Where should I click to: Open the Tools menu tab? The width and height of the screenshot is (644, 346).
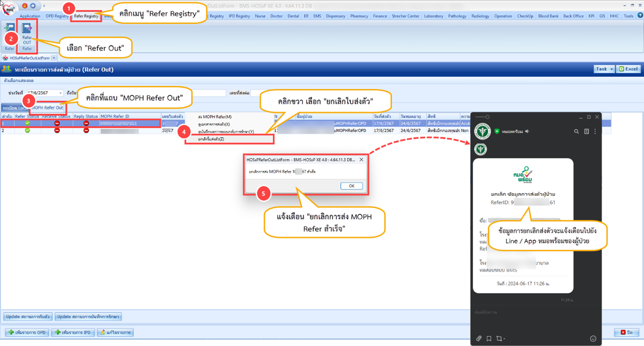pyautogui.click(x=628, y=16)
